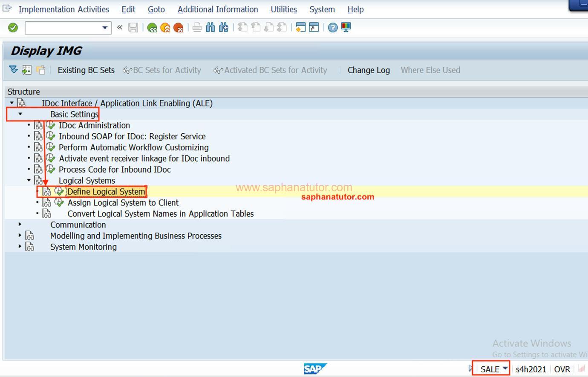Toggle the status bar triangle expander
Image resolution: width=588 pixels, height=377 pixels.
tap(470, 368)
